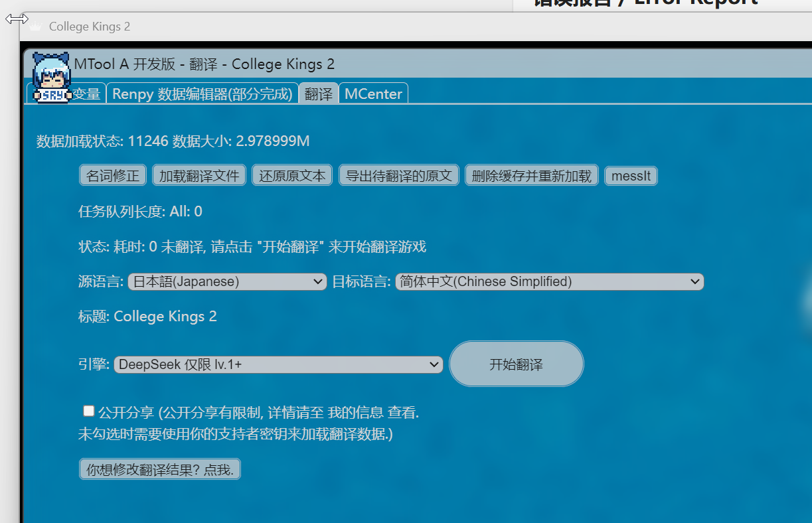Screen dimensions: 812x523
Task: Click the 名词修正 button
Action: [x=113, y=176]
